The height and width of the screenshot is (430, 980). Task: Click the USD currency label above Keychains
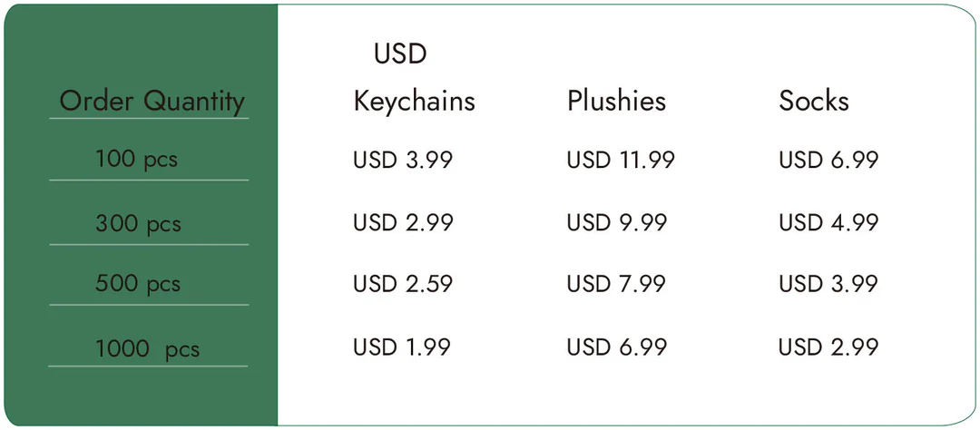[400, 54]
